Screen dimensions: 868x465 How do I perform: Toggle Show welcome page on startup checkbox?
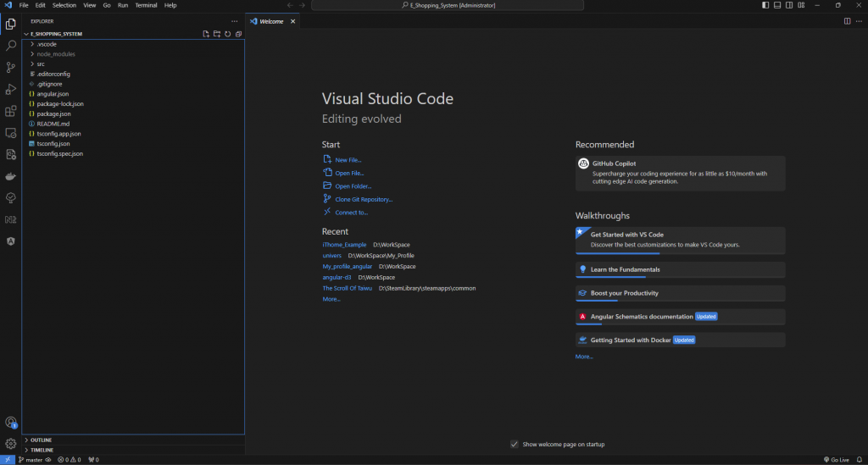(x=515, y=444)
